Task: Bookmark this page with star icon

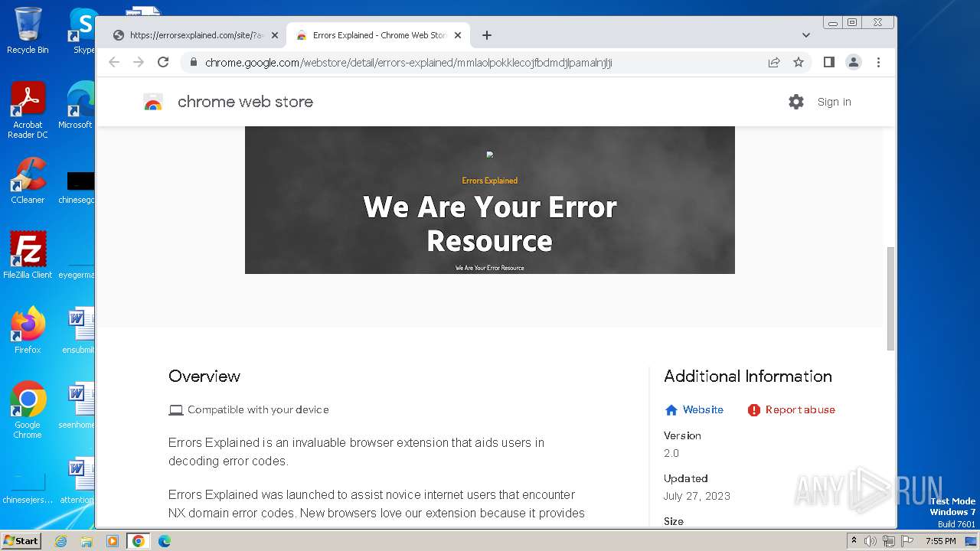Action: point(799,63)
